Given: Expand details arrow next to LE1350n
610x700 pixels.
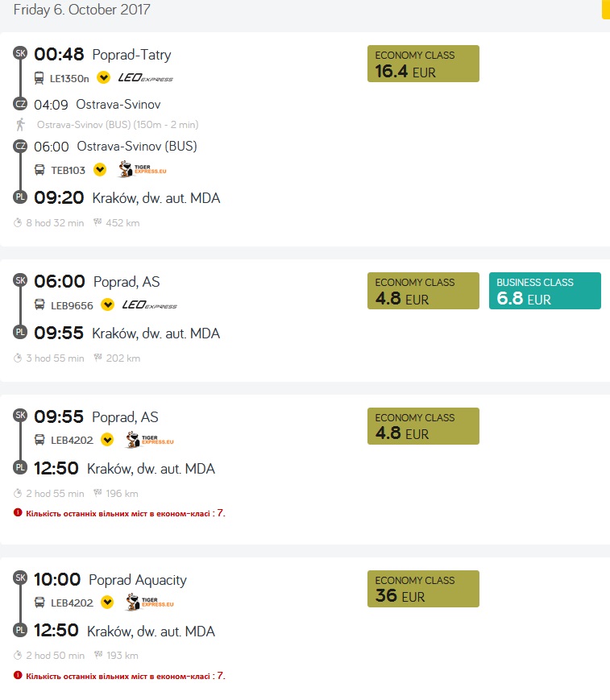Looking at the screenshot, I should coord(103,78).
